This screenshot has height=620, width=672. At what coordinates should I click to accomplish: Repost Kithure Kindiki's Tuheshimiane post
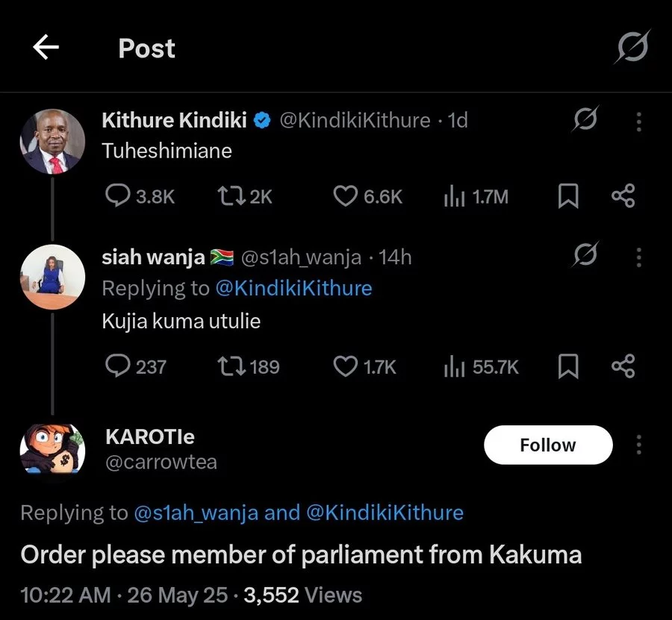(x=225, y=196)
